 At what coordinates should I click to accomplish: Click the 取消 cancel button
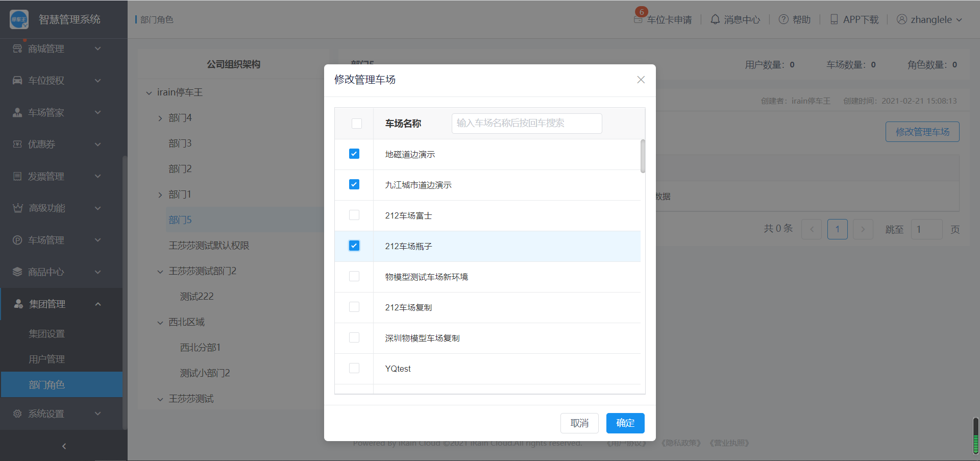(x=579, y=423)
